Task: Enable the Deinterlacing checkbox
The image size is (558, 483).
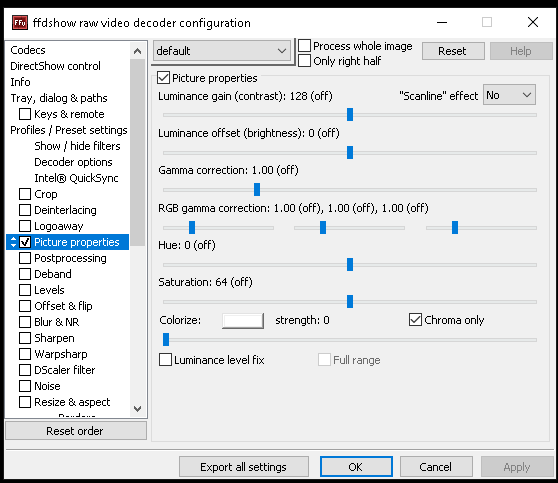Action: (25, 210)
